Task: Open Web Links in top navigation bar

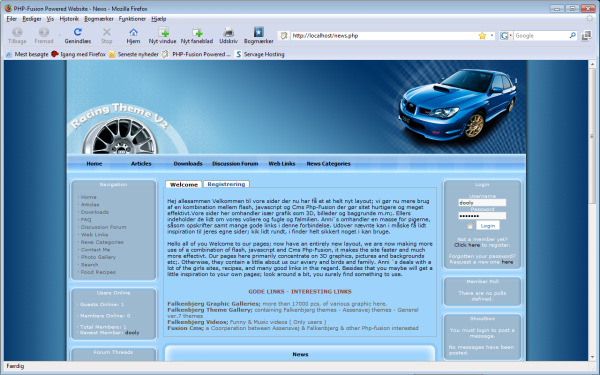Action: pyautogui.click(x=282, y=163)
